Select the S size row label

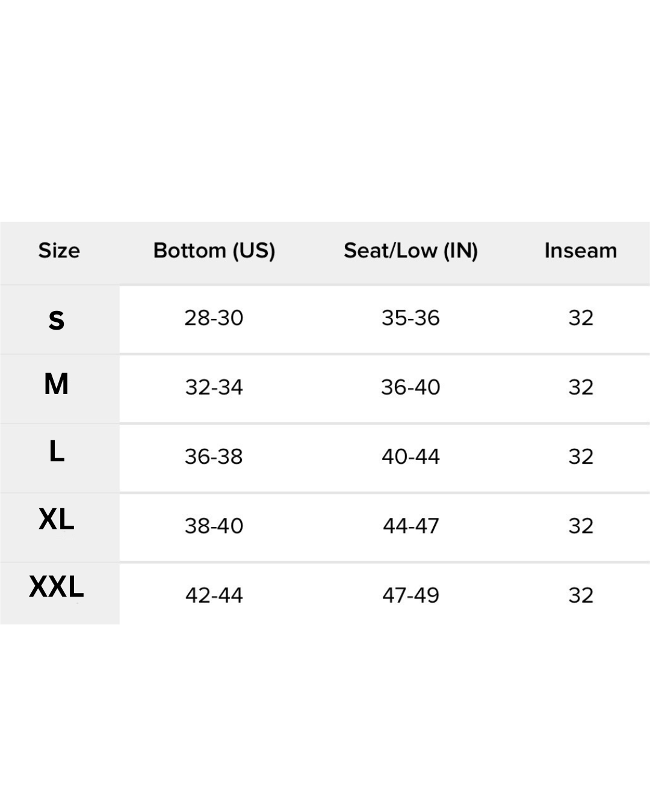coord(57,320)
